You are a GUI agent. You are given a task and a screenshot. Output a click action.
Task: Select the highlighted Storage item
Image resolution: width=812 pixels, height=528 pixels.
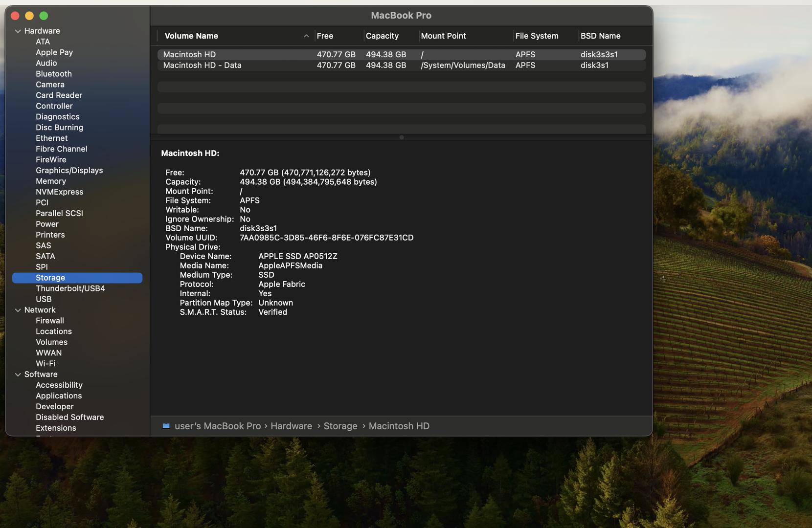pos(77,278)
